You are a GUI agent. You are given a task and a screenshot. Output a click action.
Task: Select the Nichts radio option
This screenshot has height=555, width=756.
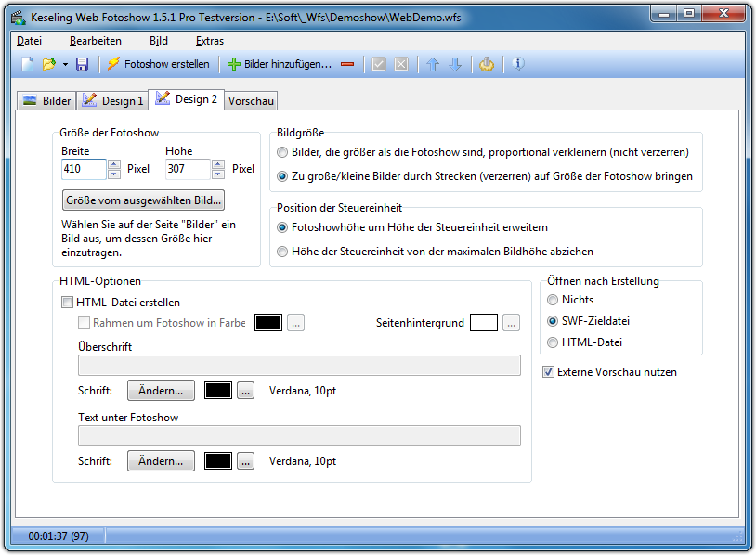tap(554, 300)
